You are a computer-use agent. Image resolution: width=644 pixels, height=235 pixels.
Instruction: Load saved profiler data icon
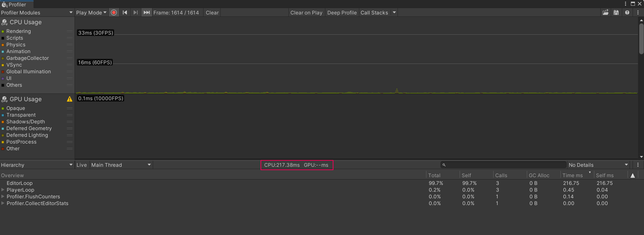click(x=605, y=12)
